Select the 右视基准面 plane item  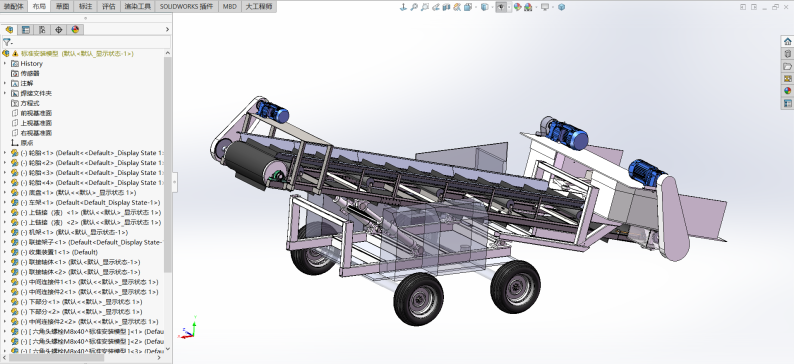31,133
